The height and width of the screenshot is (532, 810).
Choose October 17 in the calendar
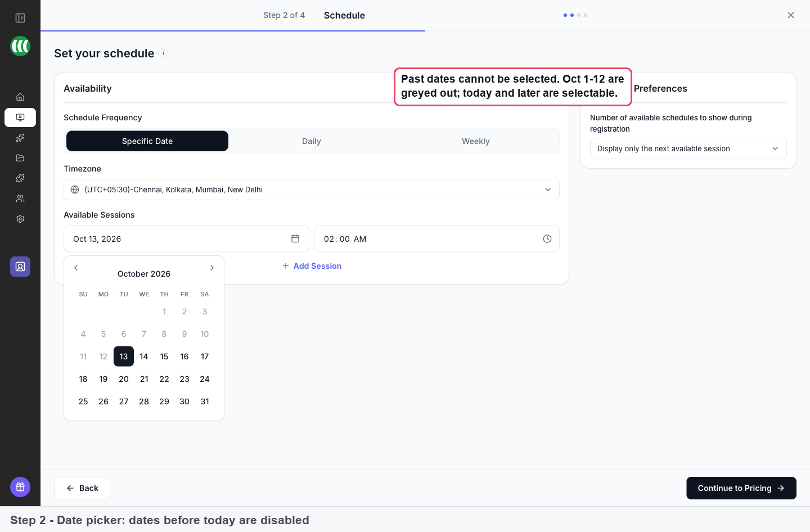[x=205, y=357]
